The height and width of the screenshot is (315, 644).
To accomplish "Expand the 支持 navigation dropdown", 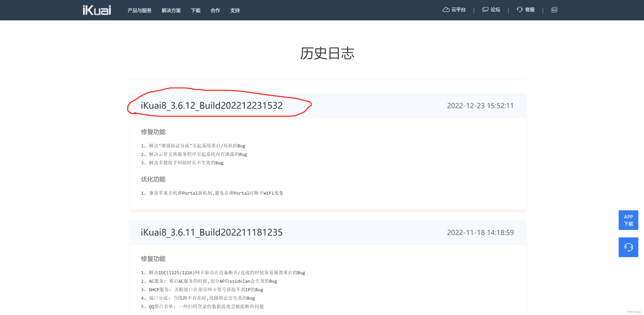I will click(235, 10).
